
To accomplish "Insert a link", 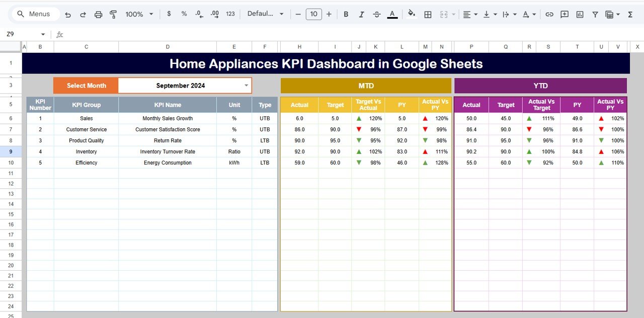I will click(x=549, y=14).
